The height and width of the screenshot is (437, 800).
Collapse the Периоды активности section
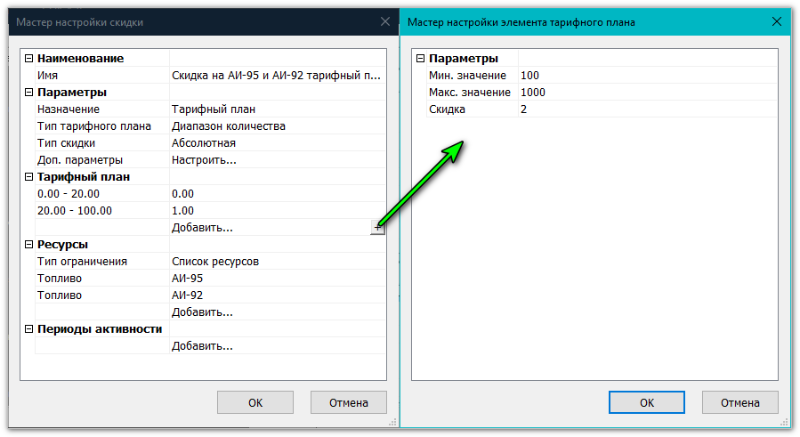point(29,329)
